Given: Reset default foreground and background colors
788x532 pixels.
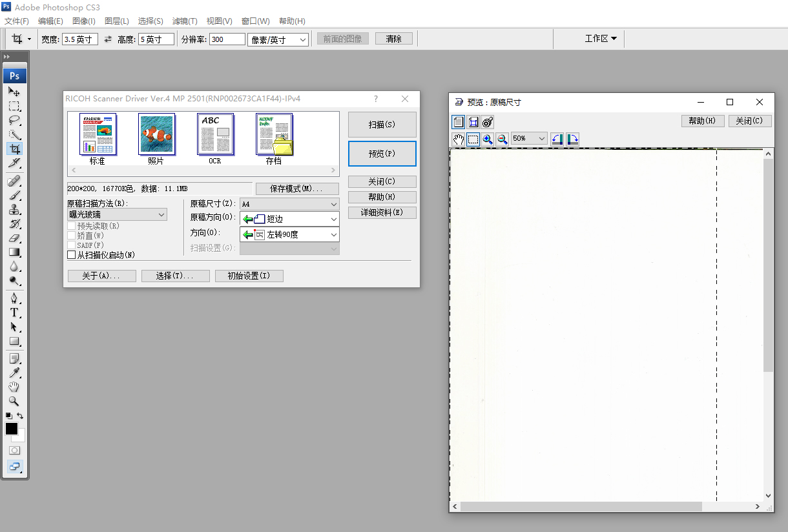Looking at the screenshot, I should (x=8, y=416).
